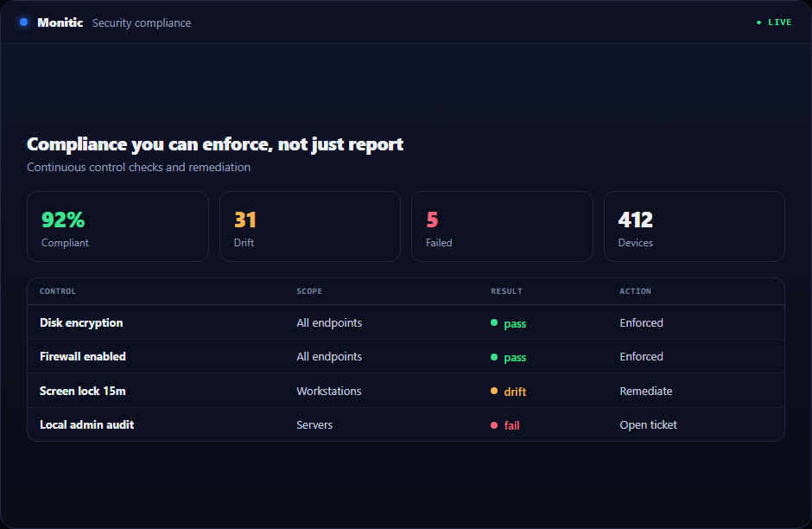Click the main compliance headline

click(x=215, y=144)
